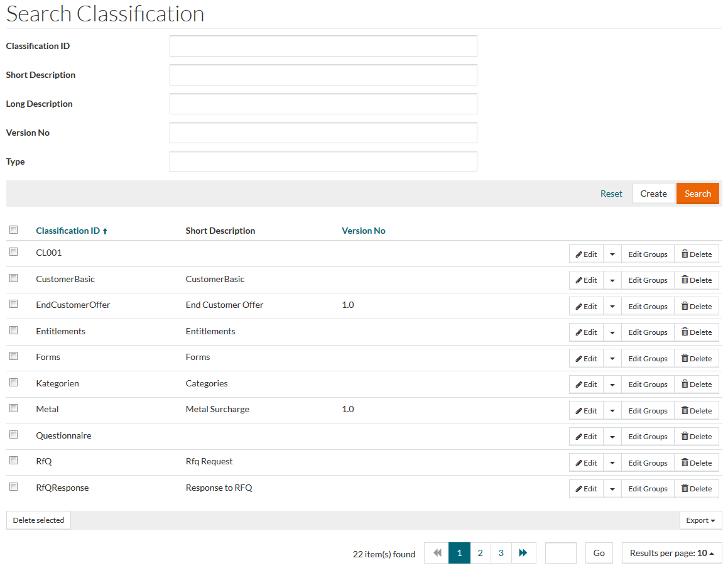Viewport: 728px width, 568px height.
Task: Click the trash Delete icon for Forms
Action: pos(685,359)
